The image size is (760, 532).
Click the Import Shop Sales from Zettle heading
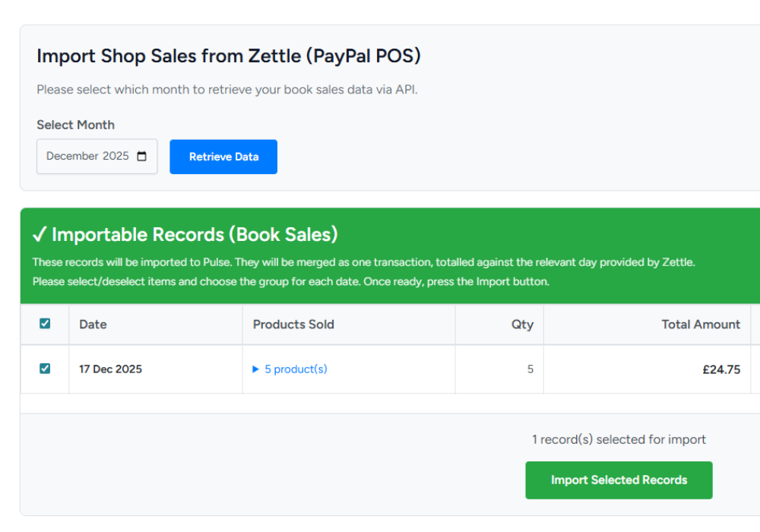tap(228, 56)
